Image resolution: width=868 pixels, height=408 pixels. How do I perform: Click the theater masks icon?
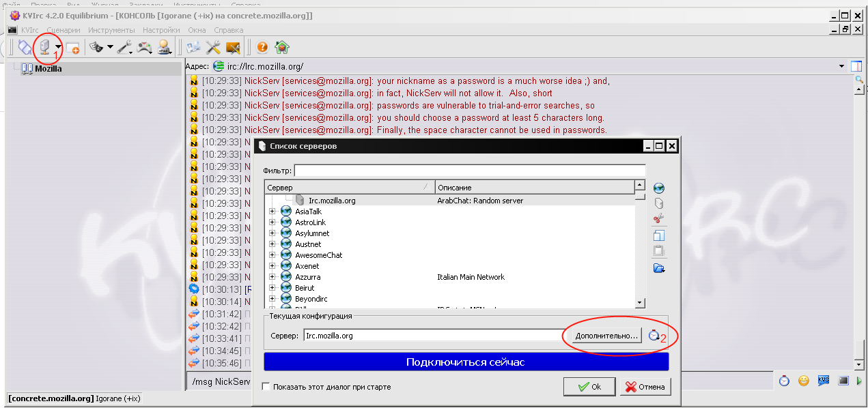pos(96,47)
